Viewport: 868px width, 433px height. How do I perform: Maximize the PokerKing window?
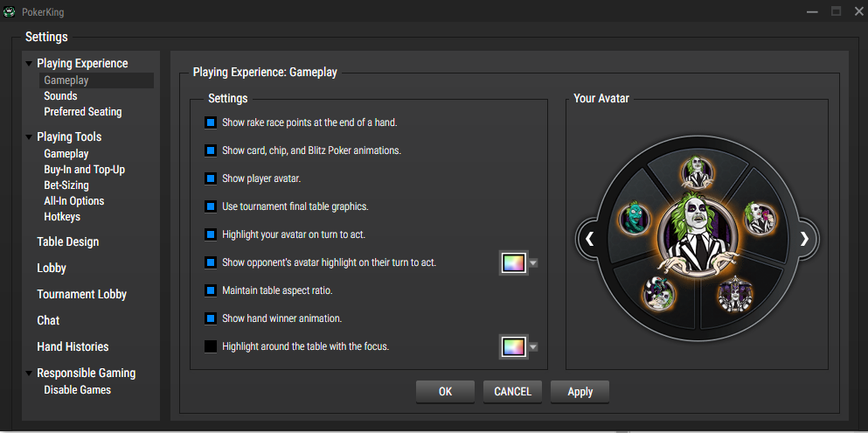[x=836, y=11]
